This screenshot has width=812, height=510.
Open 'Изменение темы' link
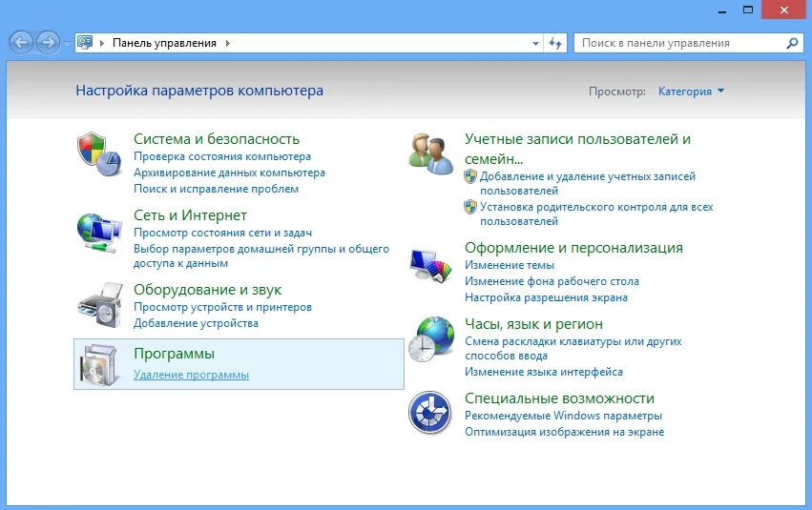point(510,265)
